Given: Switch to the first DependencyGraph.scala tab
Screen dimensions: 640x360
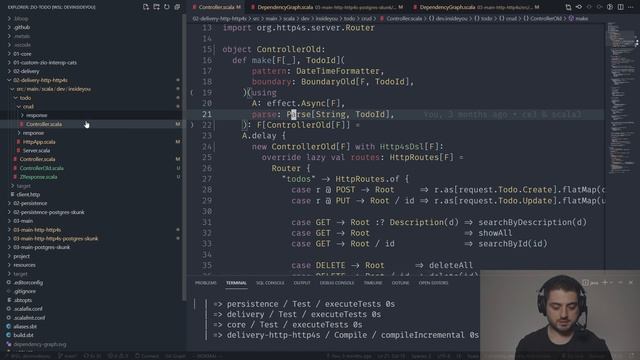Looking at the screenshot, I should 326,7.
